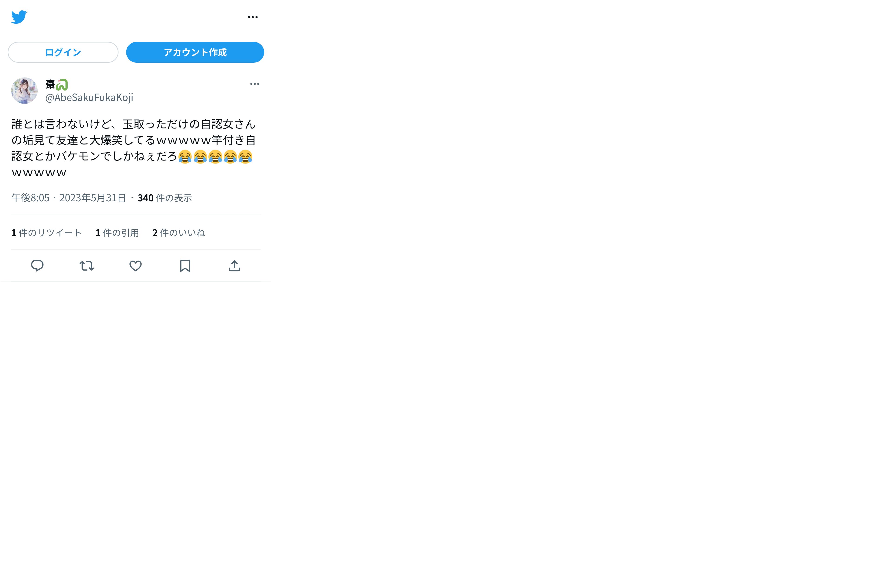Click the 340 件の表示 view count
The image size is (895, 588).
pos(165,198)
